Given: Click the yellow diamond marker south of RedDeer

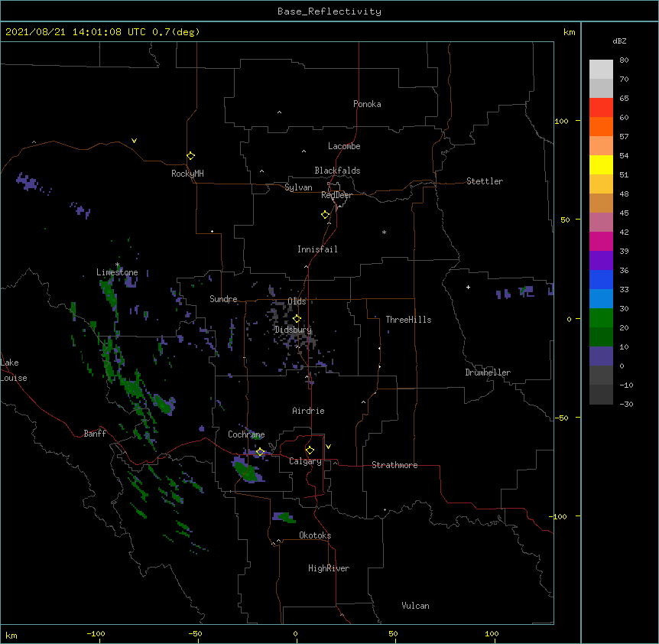Looking at the screenshot, I should [x=325, y=215].
